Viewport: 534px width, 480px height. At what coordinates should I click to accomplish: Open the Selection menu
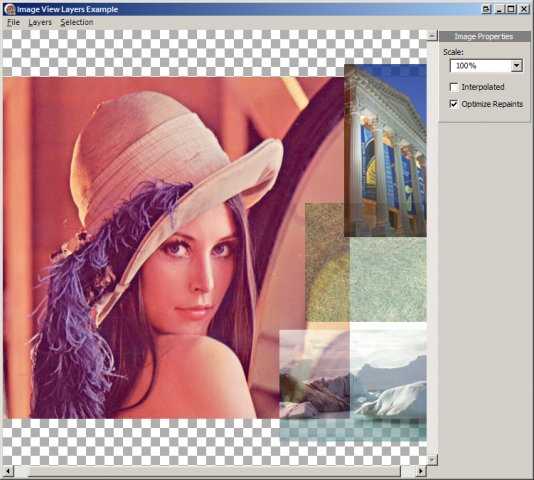pyautogui.click(x=77, y=22)
